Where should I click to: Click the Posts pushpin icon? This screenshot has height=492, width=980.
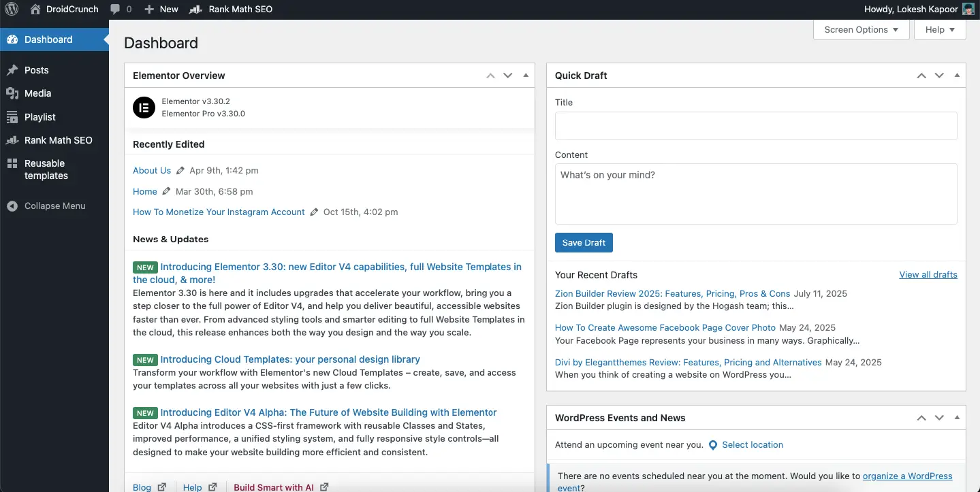(12, 70)
